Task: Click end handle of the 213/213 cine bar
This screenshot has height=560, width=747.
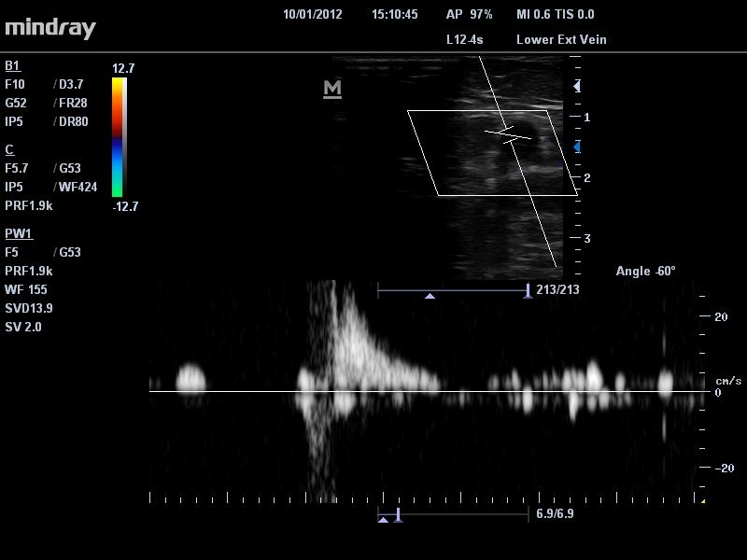Action: [529, 290]
